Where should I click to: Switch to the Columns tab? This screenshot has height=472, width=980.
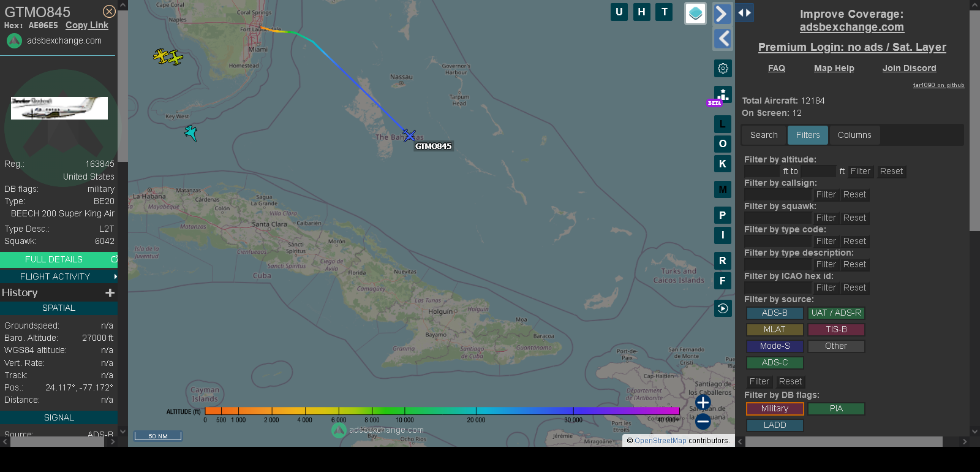(854, 135)
